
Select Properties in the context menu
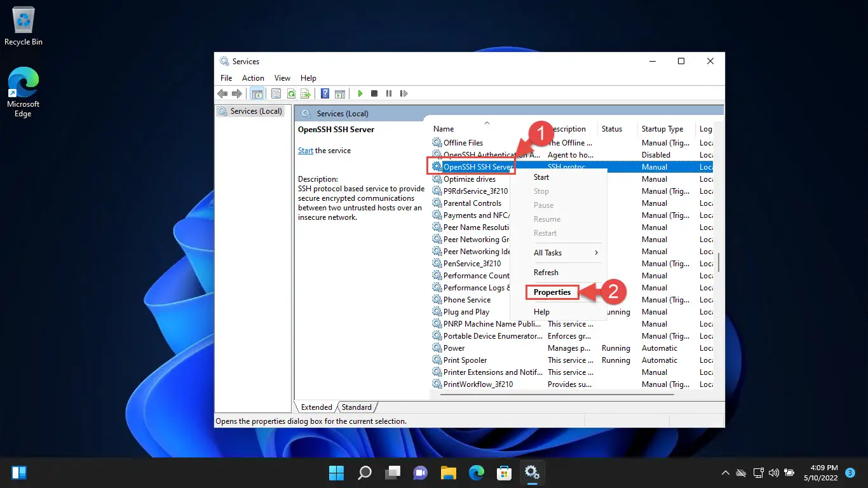click(552, 292)
